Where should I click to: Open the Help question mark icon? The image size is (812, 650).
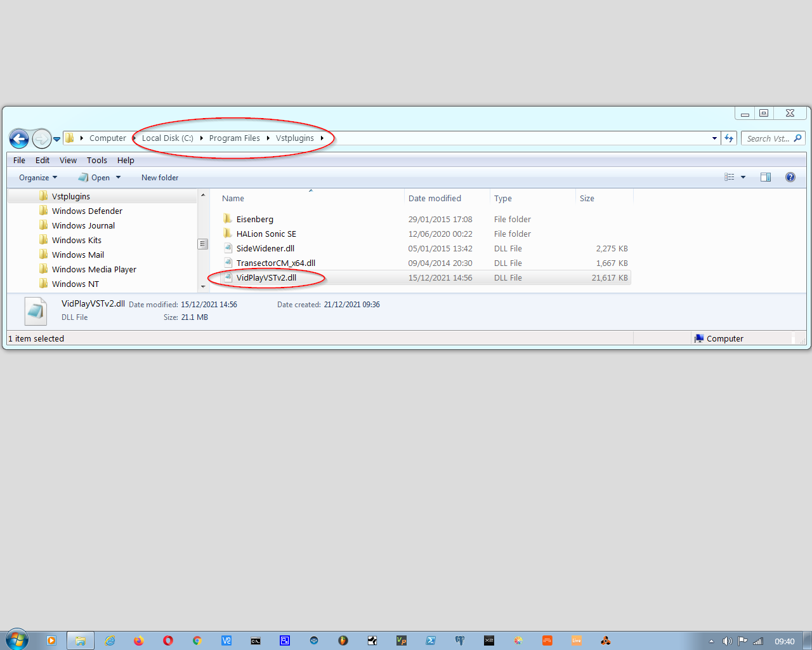(x=790, y=178)
